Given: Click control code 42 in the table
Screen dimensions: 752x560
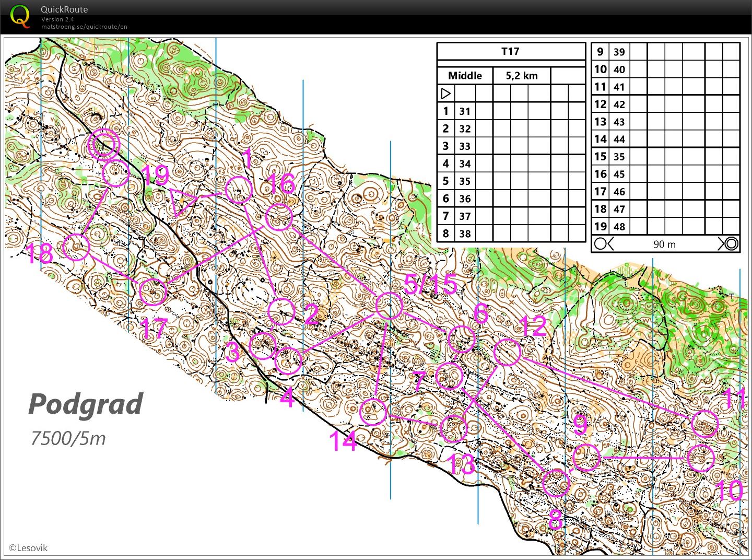Looking at the screenshot, I should click(619, 104).
